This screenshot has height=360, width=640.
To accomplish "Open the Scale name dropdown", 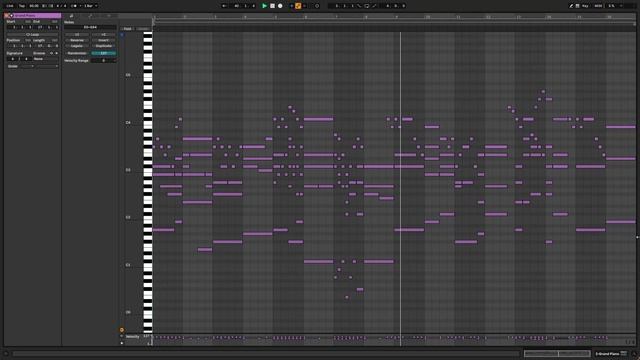I will point(47,66).
